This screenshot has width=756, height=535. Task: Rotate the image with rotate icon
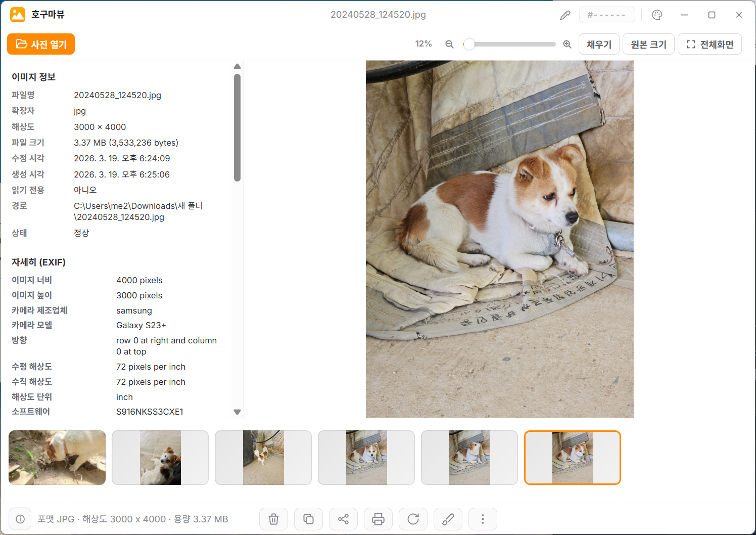click(x=413, y=519)
